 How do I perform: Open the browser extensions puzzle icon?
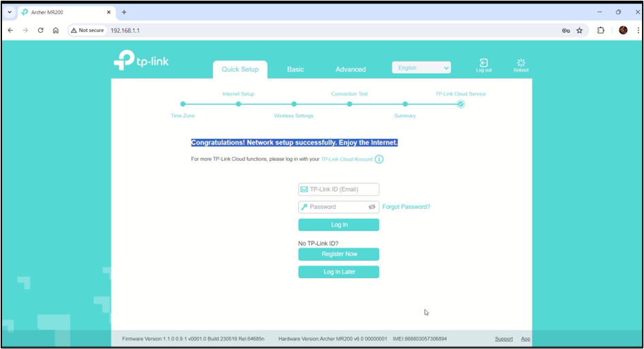tap(601, 31)
